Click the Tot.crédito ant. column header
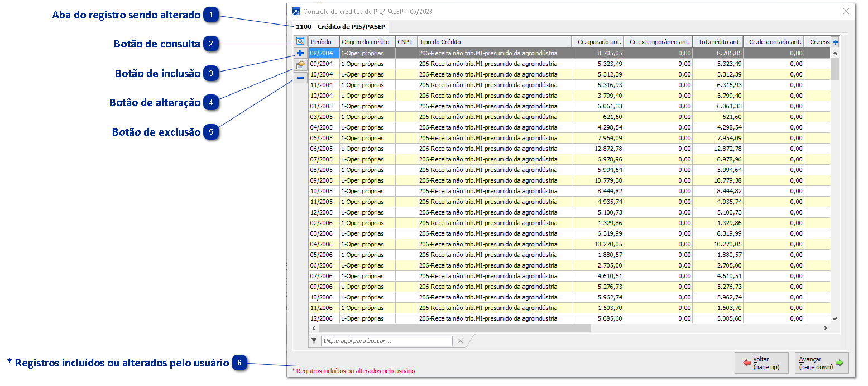This screenshot has width=868, height=386. [718, 42]
